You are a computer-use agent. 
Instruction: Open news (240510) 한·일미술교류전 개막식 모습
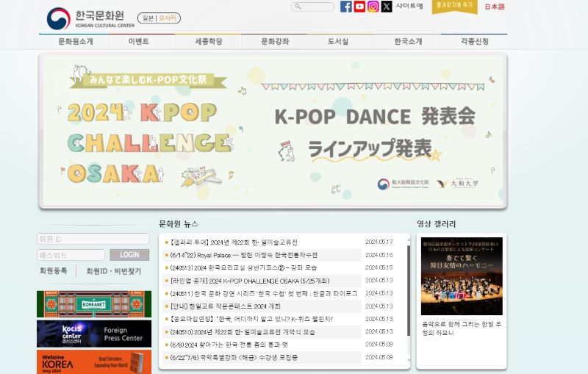coord(243,332)
